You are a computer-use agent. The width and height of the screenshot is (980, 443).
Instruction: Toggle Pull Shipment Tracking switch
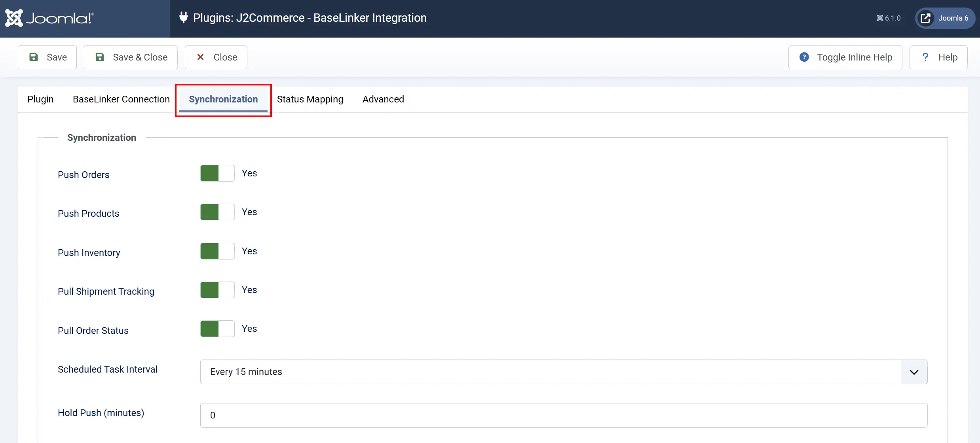point(217,290)
